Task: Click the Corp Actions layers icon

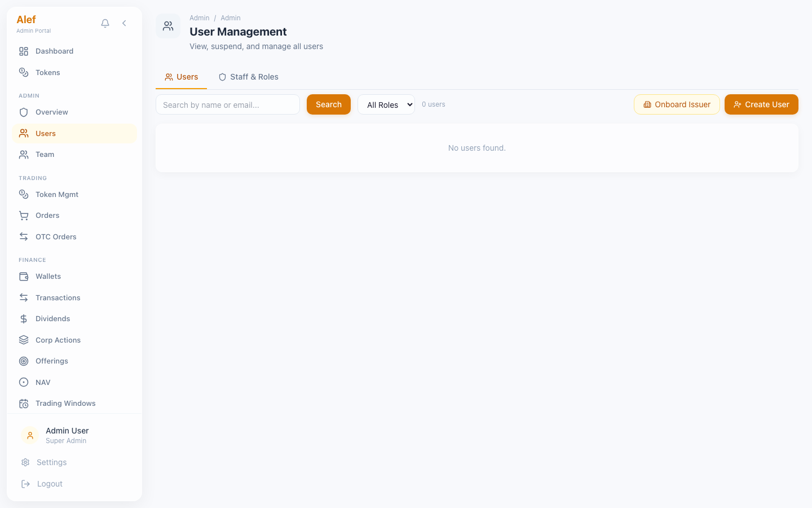Action: point(23,340)
